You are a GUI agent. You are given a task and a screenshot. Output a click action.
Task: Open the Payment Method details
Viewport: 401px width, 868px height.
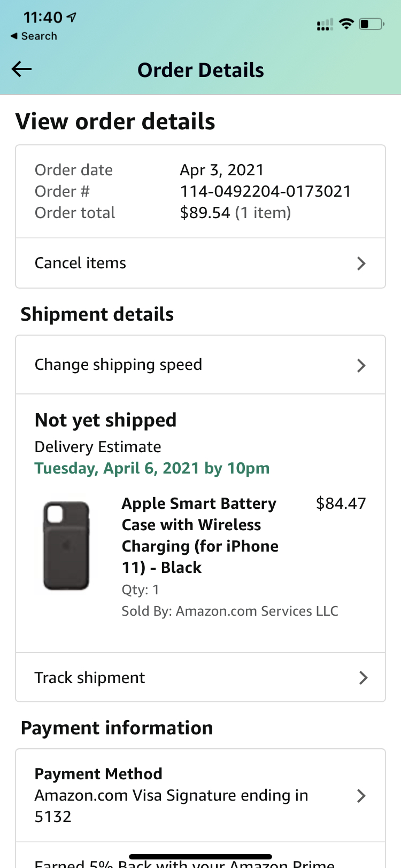(200, 795)
